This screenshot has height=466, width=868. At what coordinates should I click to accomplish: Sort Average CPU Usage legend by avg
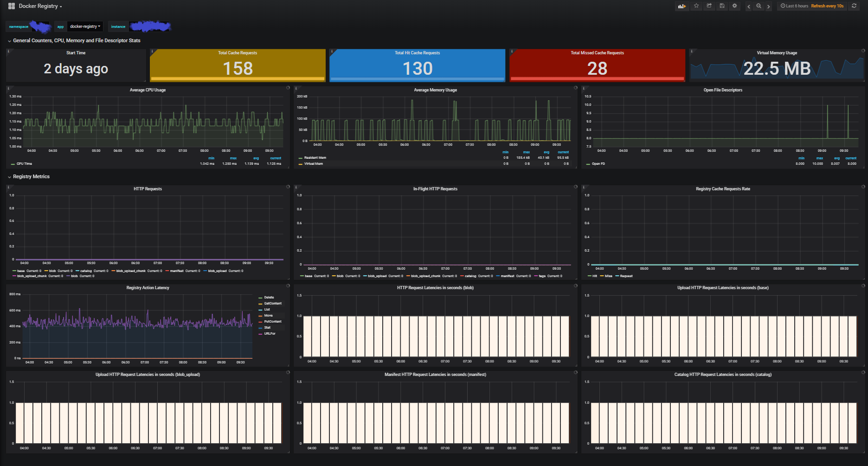[256, 158]
